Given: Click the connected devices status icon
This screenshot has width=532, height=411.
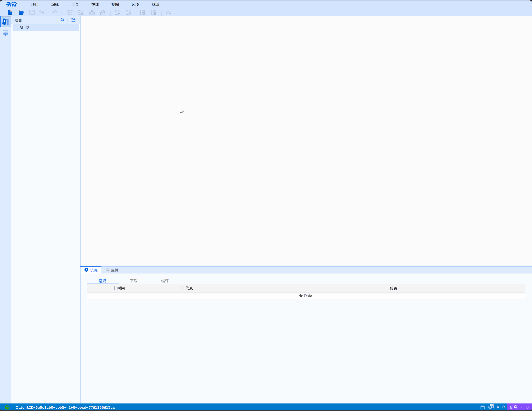Looking at the screenshot, I should pos(491,407).
